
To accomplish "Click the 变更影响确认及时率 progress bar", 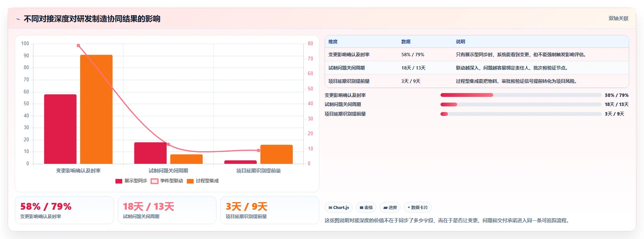I will pyautogui.click(x=521, y=95).
